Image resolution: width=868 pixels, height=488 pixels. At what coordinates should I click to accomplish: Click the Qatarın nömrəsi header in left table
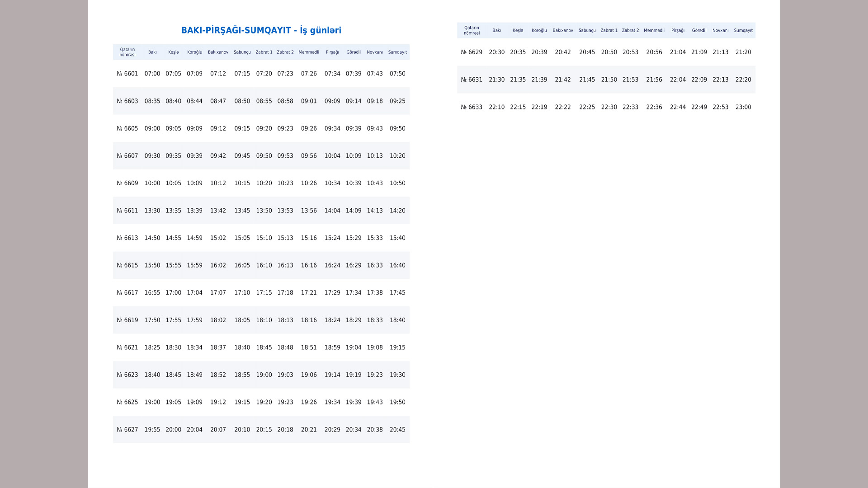tap(127, 52)
